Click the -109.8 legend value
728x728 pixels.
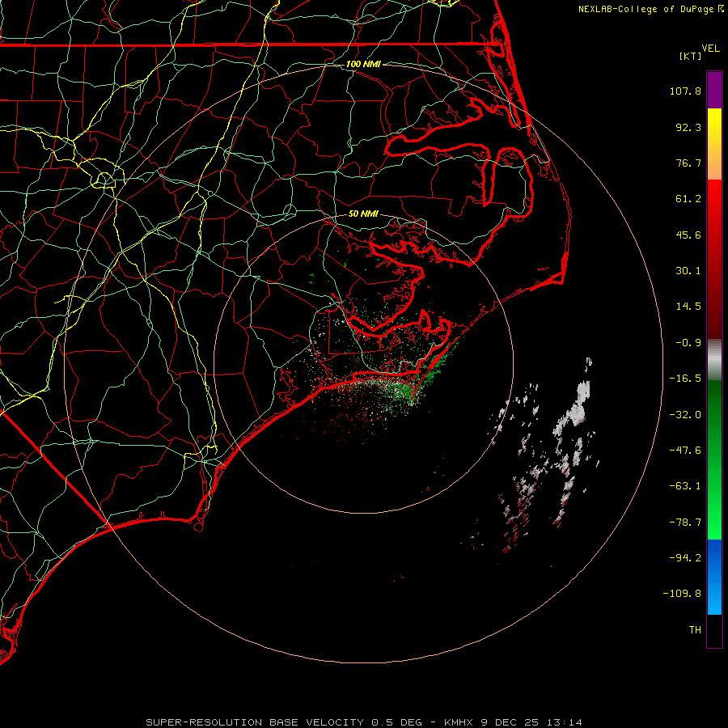tap(682, 594)
